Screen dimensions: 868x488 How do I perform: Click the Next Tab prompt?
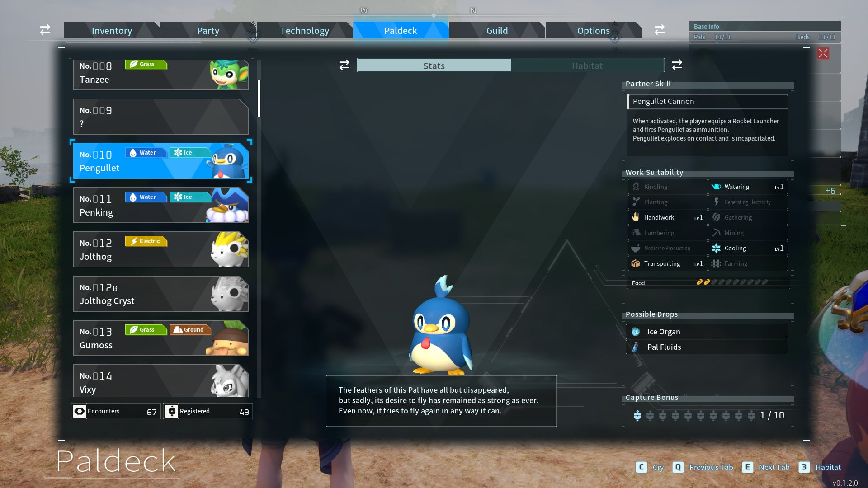coord(774,467)
